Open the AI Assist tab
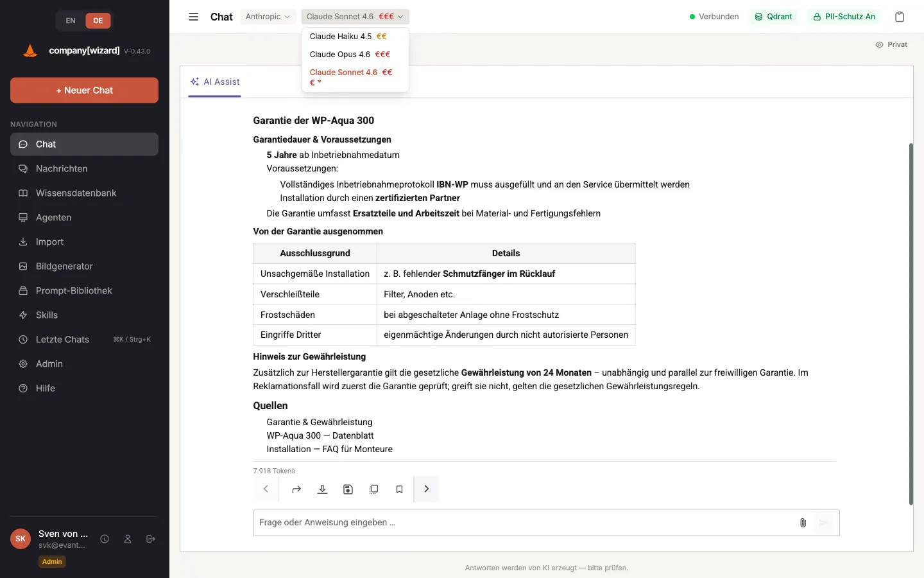This screenshot has width=924, height=578. (215, 82)
